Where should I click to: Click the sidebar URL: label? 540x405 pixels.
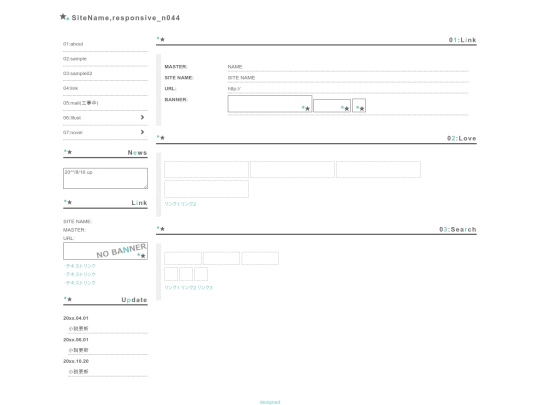pos(69,238)
